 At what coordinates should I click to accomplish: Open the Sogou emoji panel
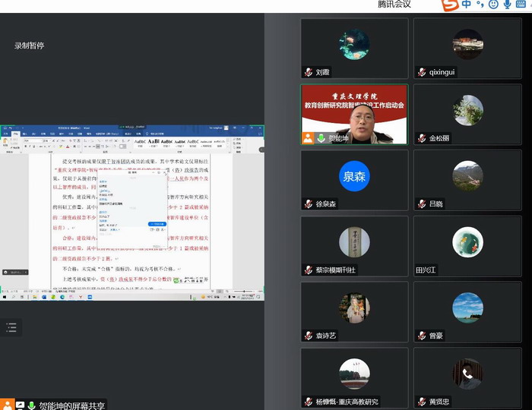tap(493, 4)
